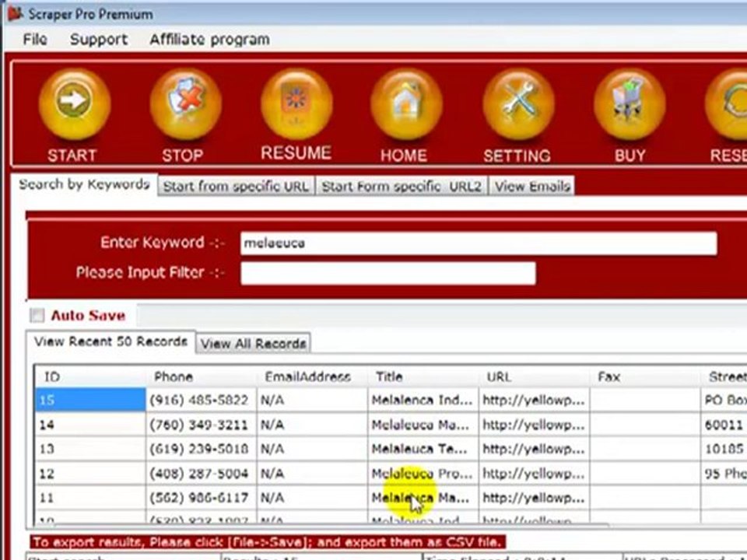Click the Please Input Filter field

pos(388,273)
